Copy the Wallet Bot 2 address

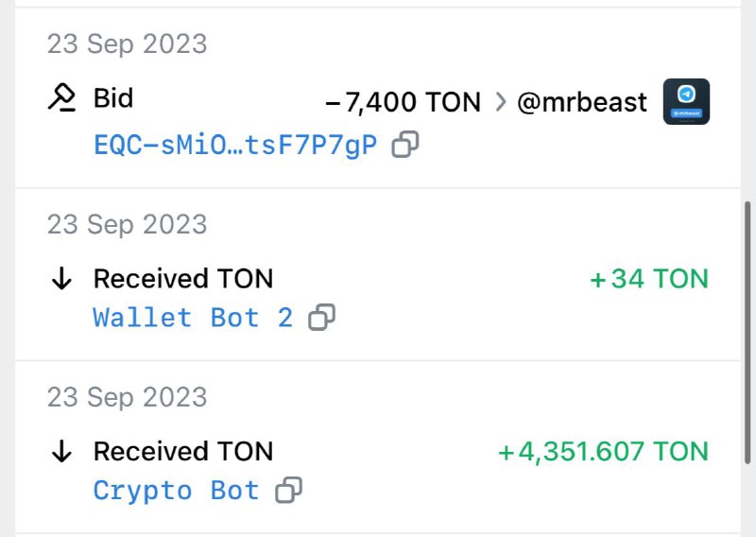(322, 318)
